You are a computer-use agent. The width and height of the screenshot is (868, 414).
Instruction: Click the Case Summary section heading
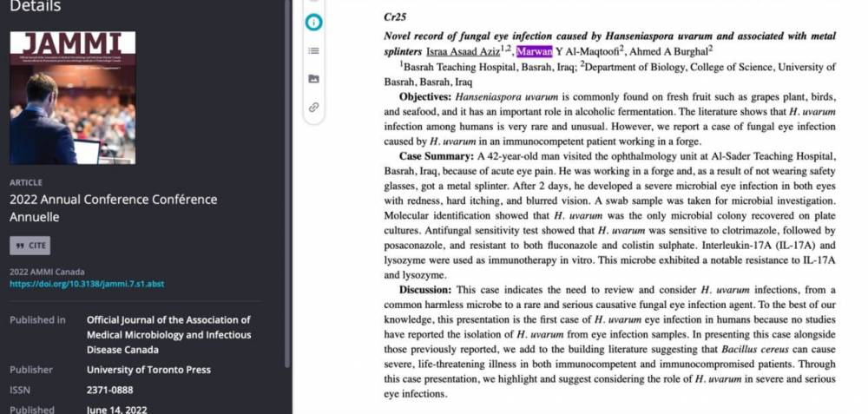(436, 155)
